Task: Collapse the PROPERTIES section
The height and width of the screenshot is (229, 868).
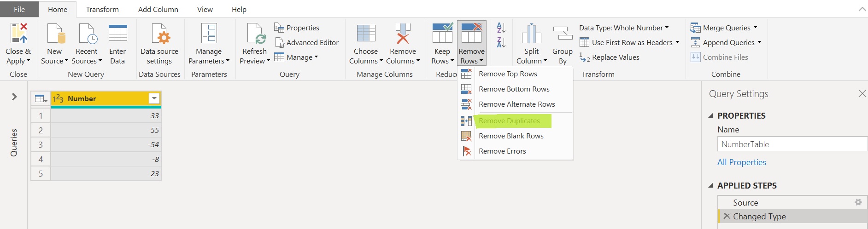Action: pos(710,116)
